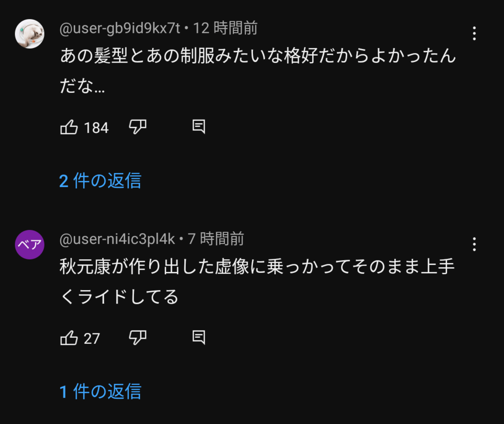Viewport: 504px width, 424px height.
Task: Reply to the comment by @user-gb9id9kx7t
Action: click(x=199, y=127)
